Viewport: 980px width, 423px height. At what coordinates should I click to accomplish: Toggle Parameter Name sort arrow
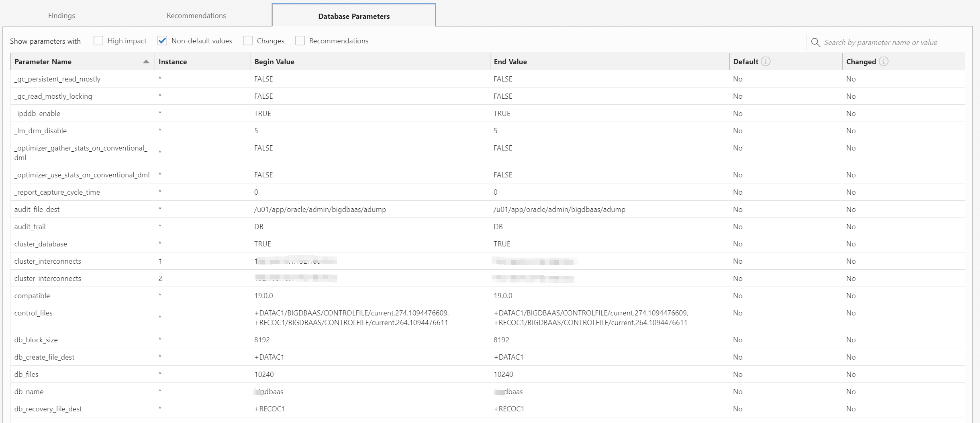click(x=146, y=61)
